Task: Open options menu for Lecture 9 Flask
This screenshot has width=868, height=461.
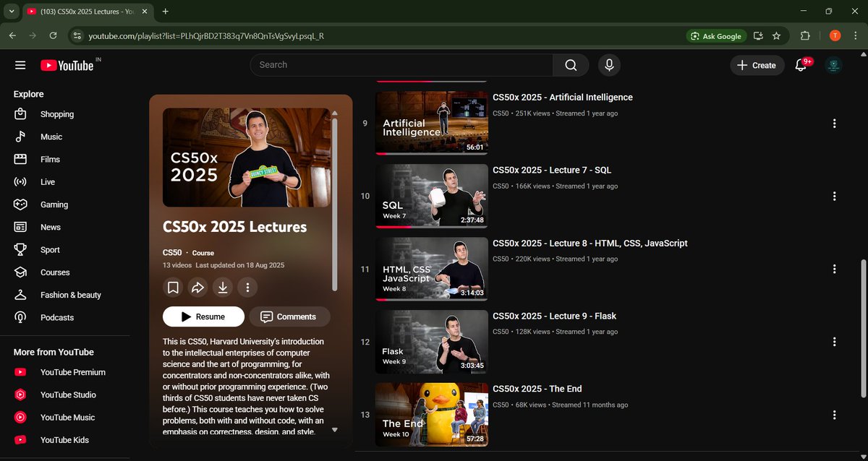Action: click(x=834, y=342)
